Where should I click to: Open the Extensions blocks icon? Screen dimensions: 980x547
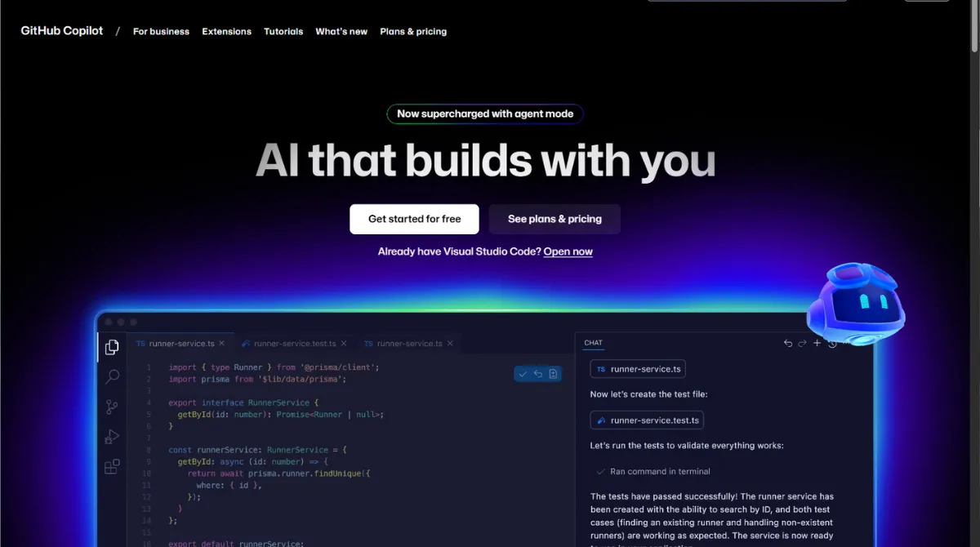click(x=112, y=467)
